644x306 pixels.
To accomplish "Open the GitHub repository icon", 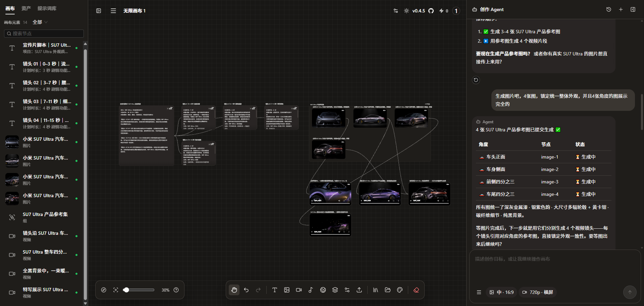I will click(x=431, y=11).
